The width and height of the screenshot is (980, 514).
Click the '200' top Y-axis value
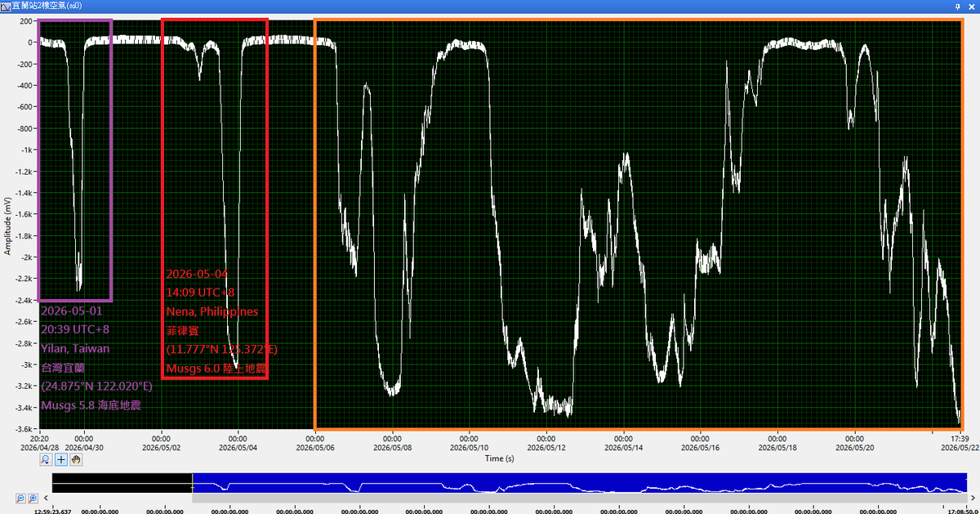click(x=26, y=20)
